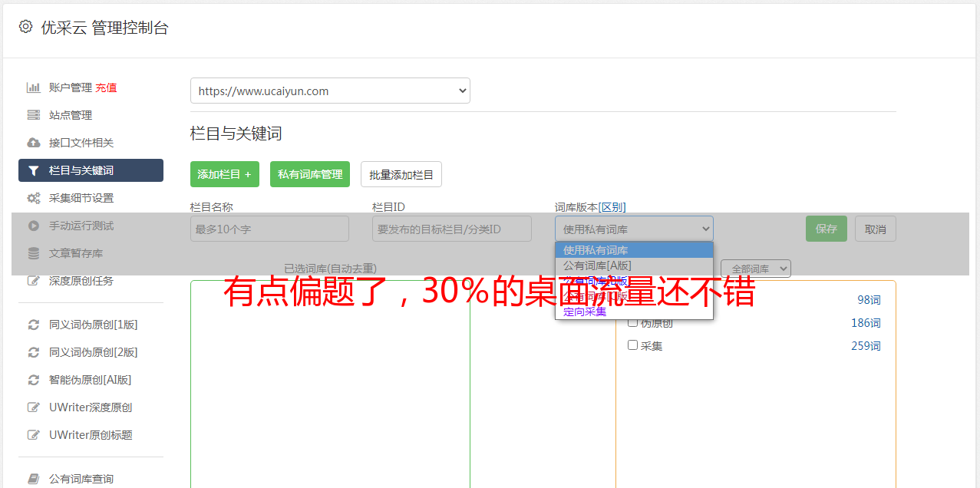
Task: Click the database icon of 文章暂存库
Action: 33,253
